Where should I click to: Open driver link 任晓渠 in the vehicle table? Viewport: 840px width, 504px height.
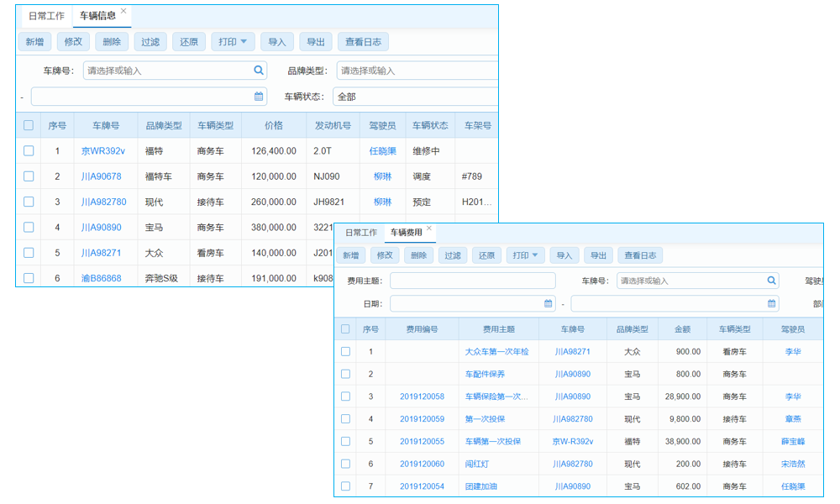(x=382, y=150)
